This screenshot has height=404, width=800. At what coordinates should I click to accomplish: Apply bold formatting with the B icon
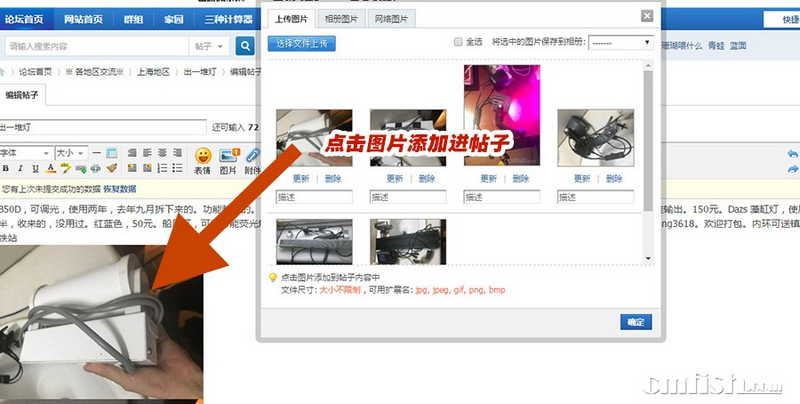click(5, 168)
